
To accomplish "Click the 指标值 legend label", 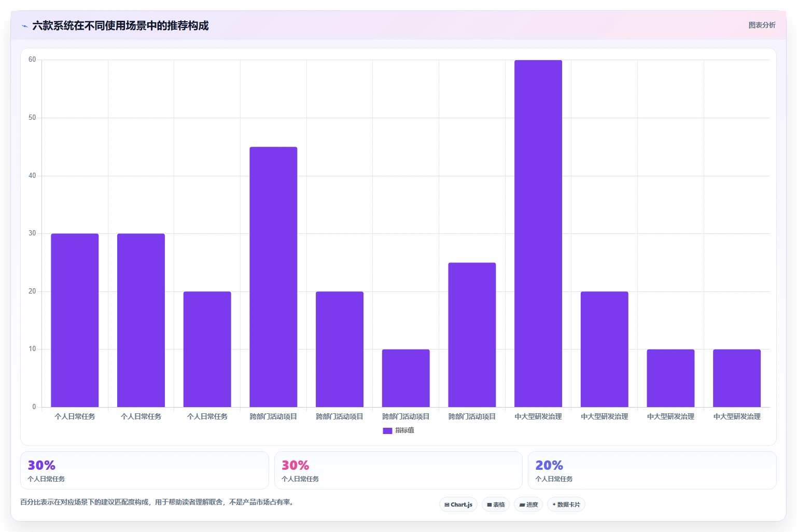I will (x=404, y=430).
